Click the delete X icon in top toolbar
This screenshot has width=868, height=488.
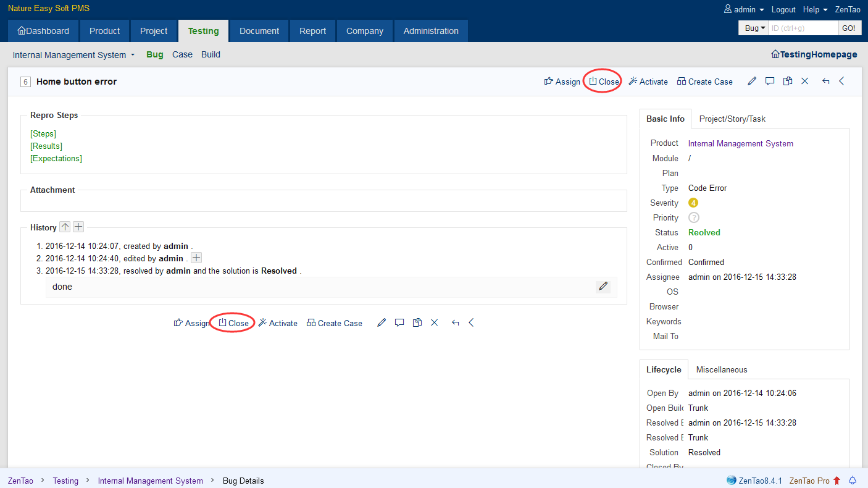tap(804, 81)
